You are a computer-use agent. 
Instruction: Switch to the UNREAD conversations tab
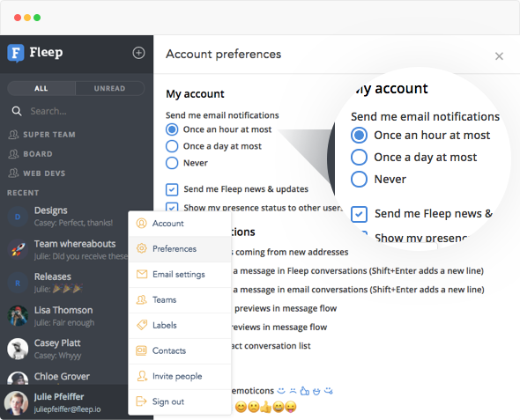pyautogui.click(x=110, y=88)
